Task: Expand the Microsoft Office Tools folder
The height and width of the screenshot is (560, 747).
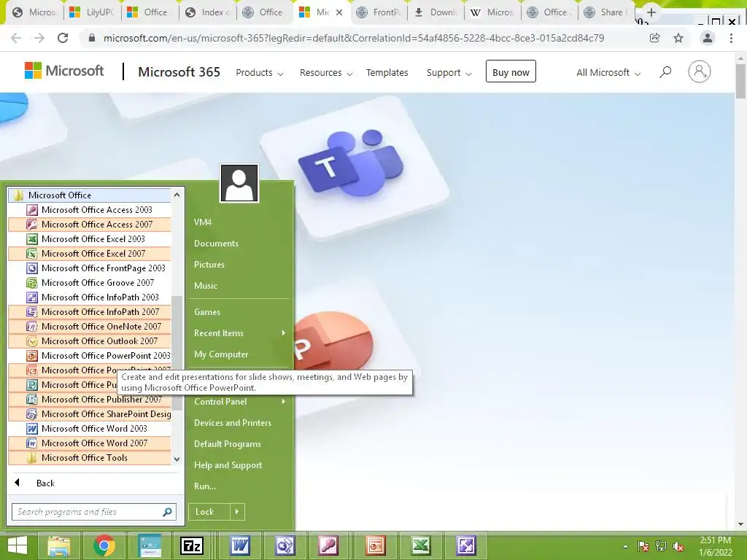Action: (90, 458)
